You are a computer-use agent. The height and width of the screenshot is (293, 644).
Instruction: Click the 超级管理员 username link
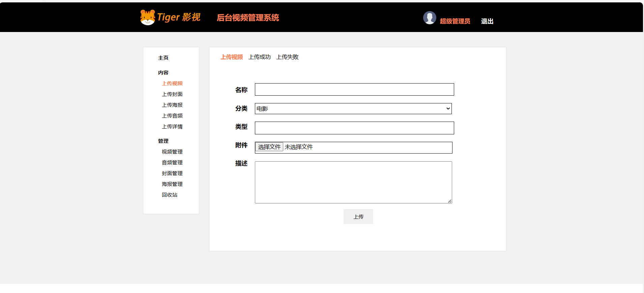455,21
